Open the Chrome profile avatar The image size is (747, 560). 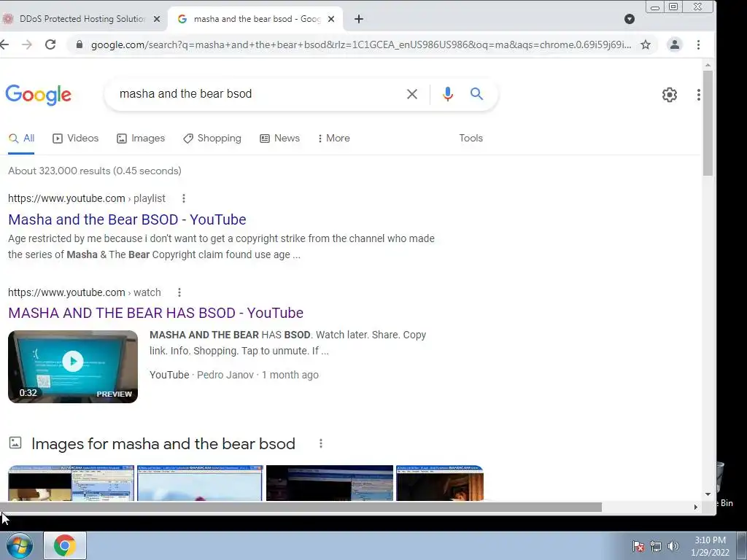[674, 44]
